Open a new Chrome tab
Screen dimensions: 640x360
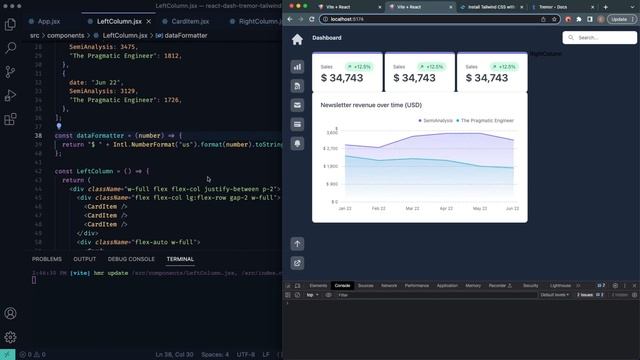tap(606, 7)
